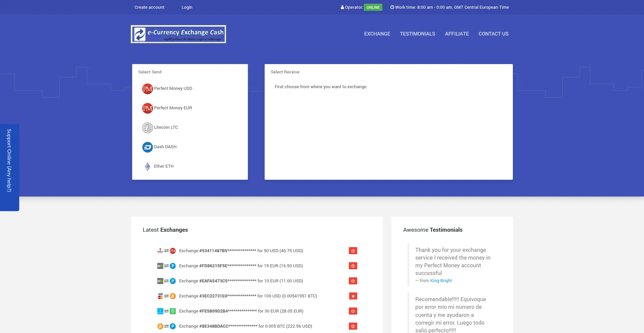The image size is (644, 333).
Task: Click status icon for exchange #8E348BDACC
Action: [x=353, y=326]
